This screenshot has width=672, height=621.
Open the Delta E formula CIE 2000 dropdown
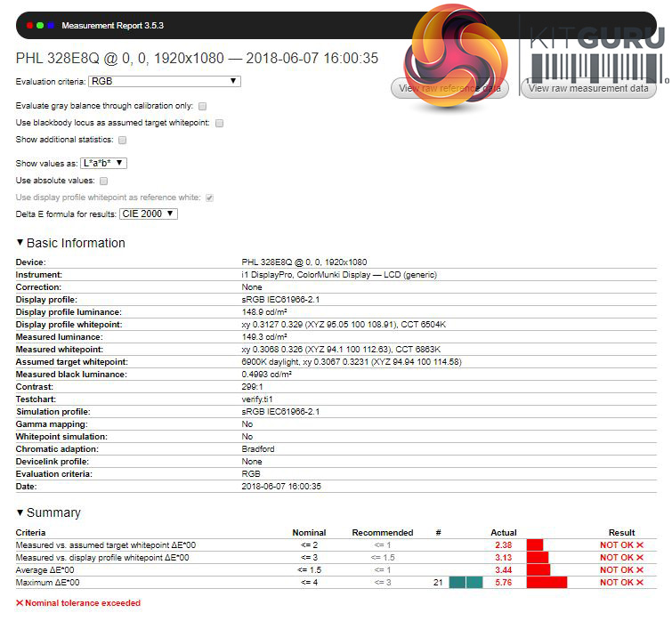point(149,214)
